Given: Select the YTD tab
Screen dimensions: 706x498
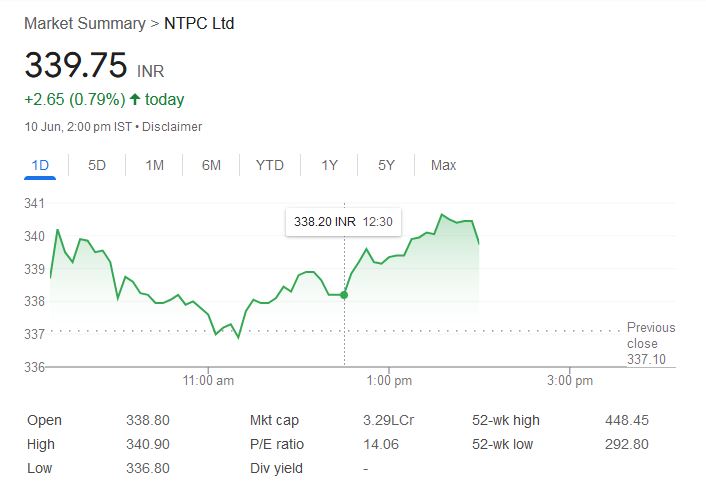Looking at the screenshot, I should [269, 165].
